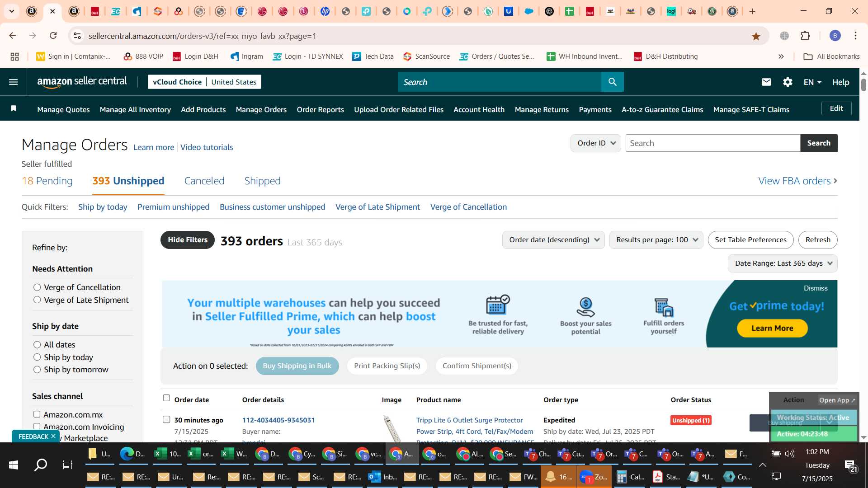868x488 pixels.
Task: Click the volume speaker icon in the tray
Action: click(790, 453)
